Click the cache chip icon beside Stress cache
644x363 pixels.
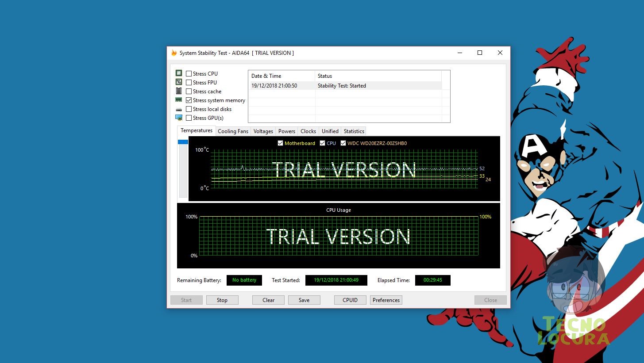179,91
